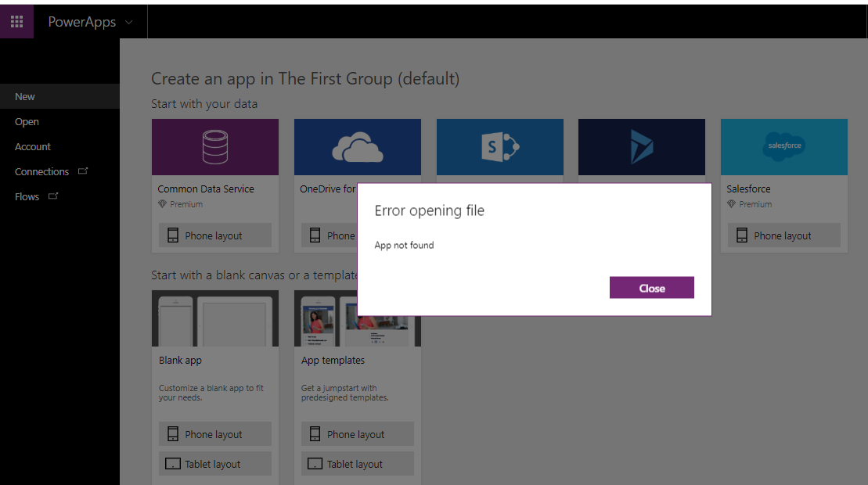Click the phone icon in Common Data Service button
The height and width of the screenshot is (485, 868).
173,235
